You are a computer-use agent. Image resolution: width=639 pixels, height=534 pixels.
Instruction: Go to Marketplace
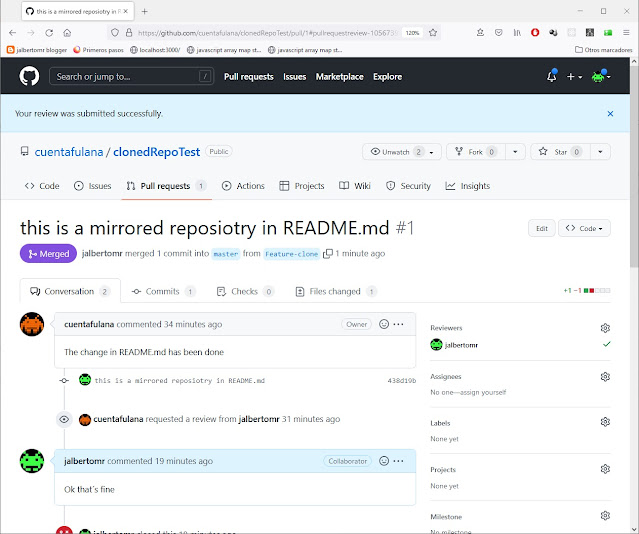(x=339, y=77)
